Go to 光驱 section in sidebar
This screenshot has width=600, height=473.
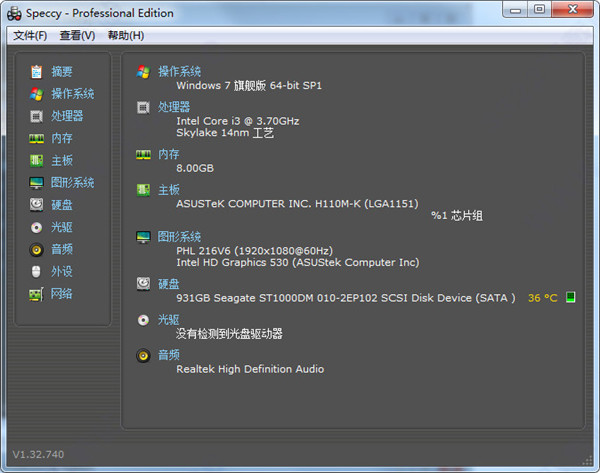(62, 227)
